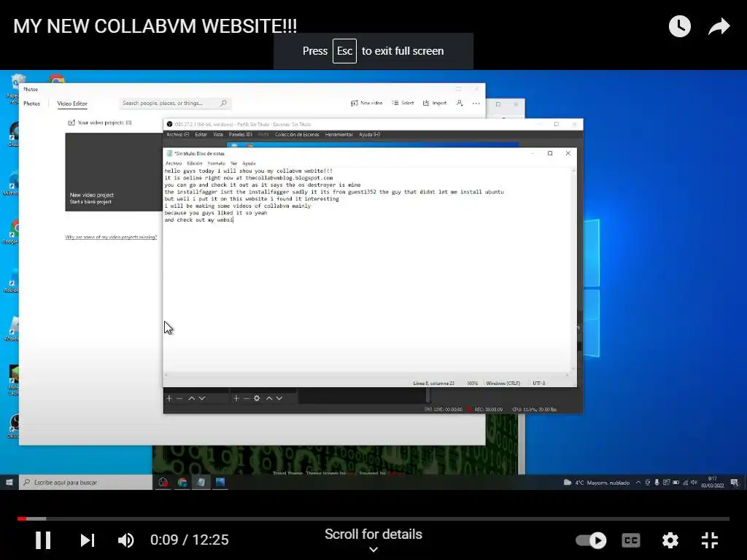
Task: Open OBS Paneles menu
Action: click(241, 135)
